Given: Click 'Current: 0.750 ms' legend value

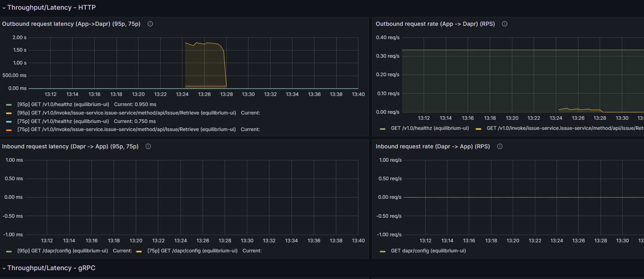Looking at the screenshot, I should 135,121.
